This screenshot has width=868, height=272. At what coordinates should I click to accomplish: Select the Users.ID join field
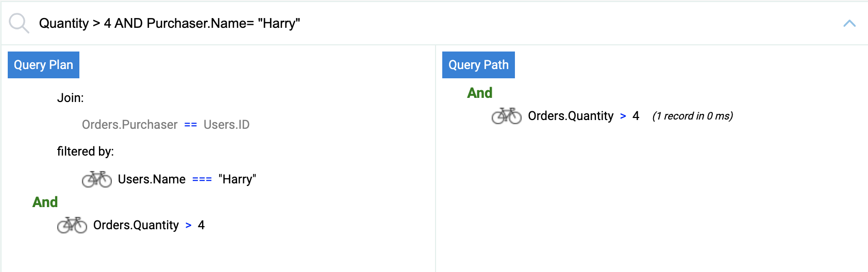click(x=226, y=125)
